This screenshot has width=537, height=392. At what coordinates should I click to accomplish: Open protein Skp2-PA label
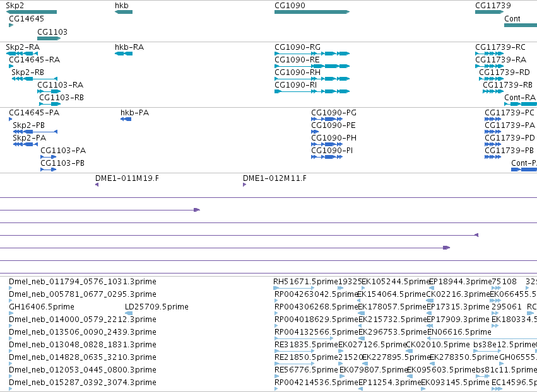(x=29, y=138)
